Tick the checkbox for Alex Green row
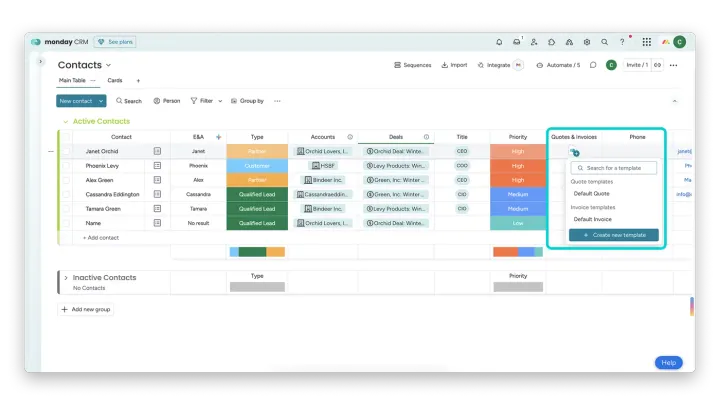 [66, 180]
